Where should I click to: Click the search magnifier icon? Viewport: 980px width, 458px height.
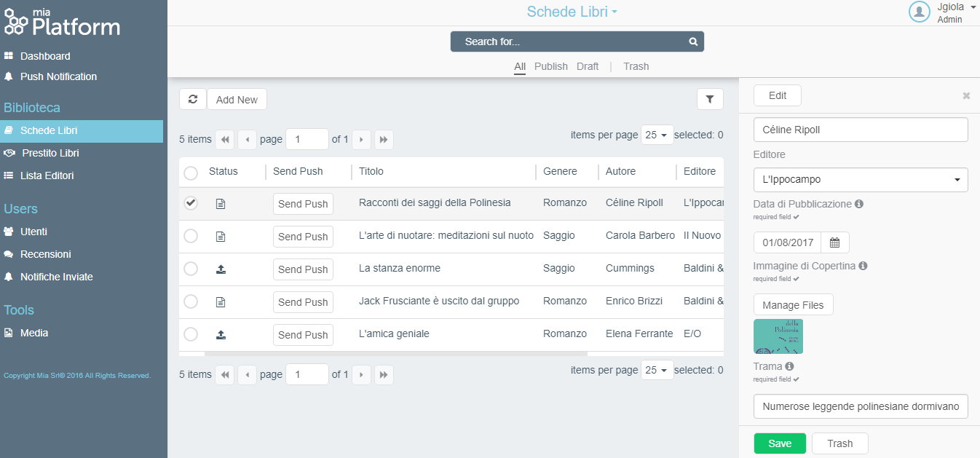tap(693, 42)
